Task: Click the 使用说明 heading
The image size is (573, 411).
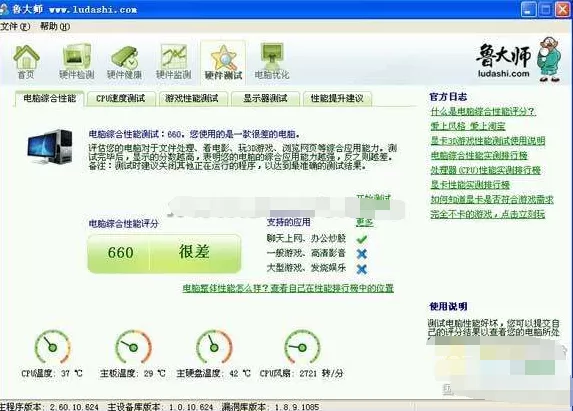Action: [x=448, y=307]
